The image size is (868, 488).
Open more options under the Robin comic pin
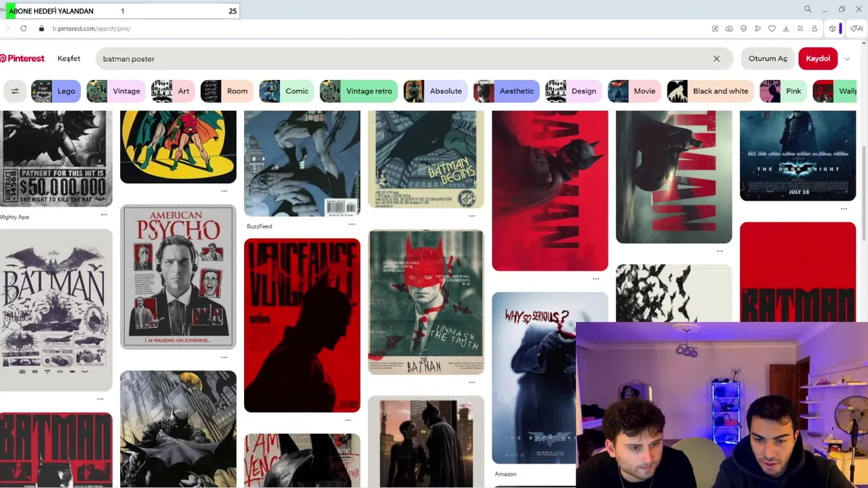point(224,191)
